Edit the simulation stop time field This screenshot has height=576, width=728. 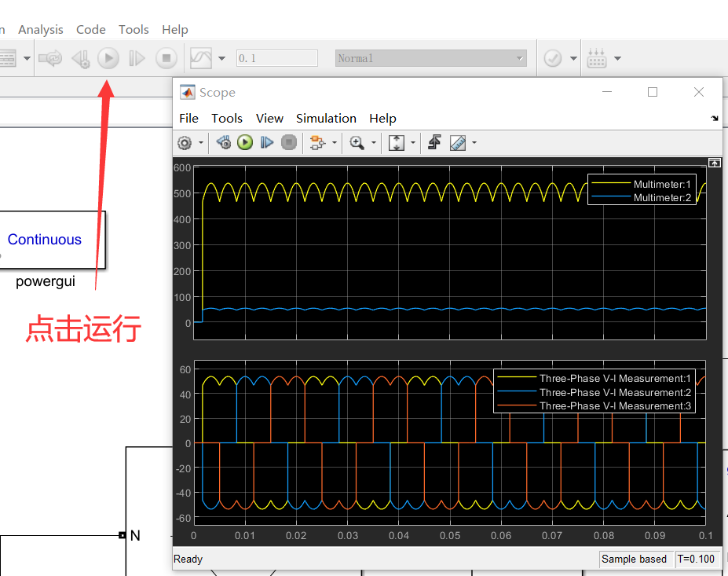[276, 58]
